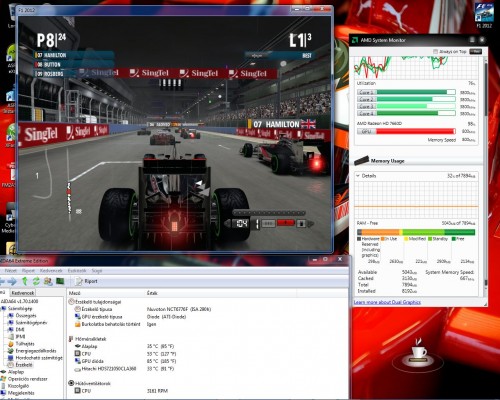
Task: Click the RAM usage color bar
Action: (416, 232)
